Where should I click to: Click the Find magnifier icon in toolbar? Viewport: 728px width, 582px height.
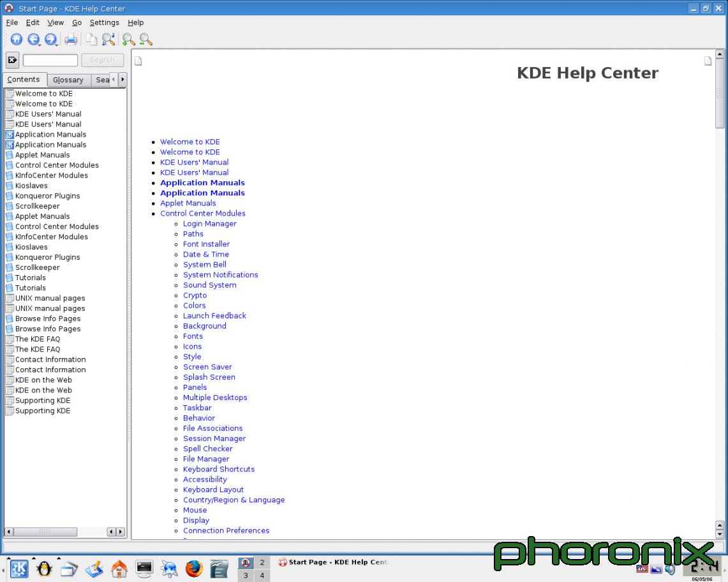pos(109,40)
